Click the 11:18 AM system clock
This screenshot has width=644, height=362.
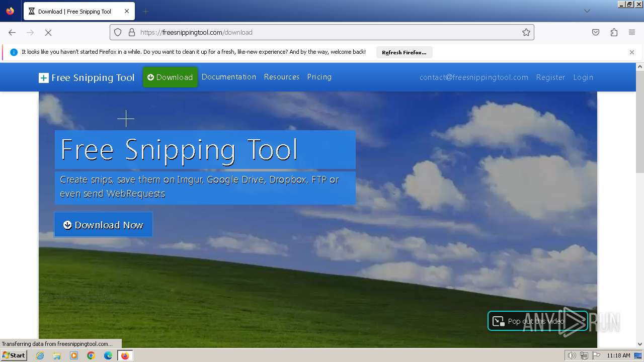[618, 355]
